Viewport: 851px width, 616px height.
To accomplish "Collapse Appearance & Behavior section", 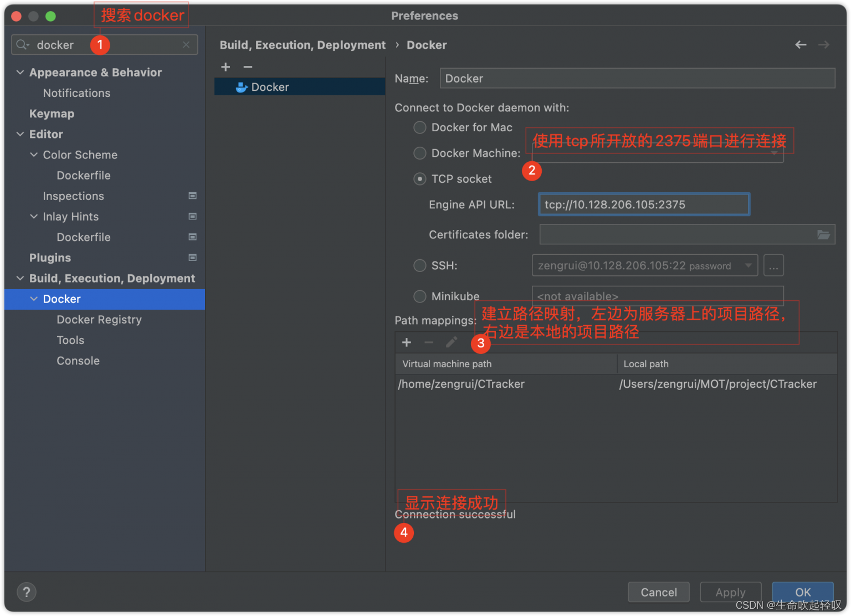I will (20, 72).
